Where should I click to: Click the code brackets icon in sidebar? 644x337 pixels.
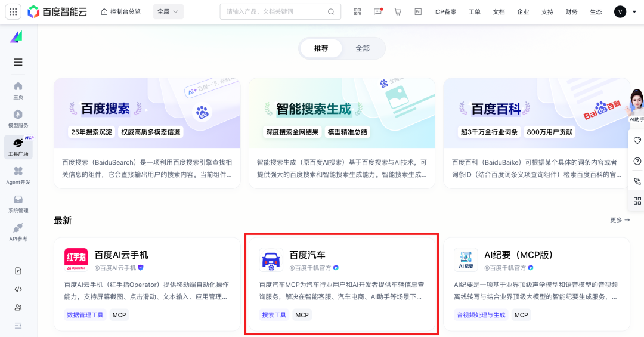tap(18, 289)
